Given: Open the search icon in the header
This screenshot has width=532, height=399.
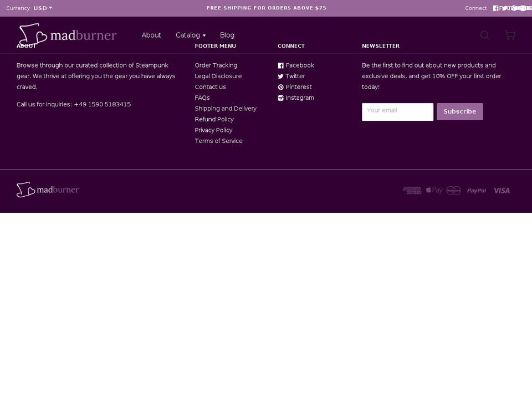Looking at the screenshot, I should 485,35.
